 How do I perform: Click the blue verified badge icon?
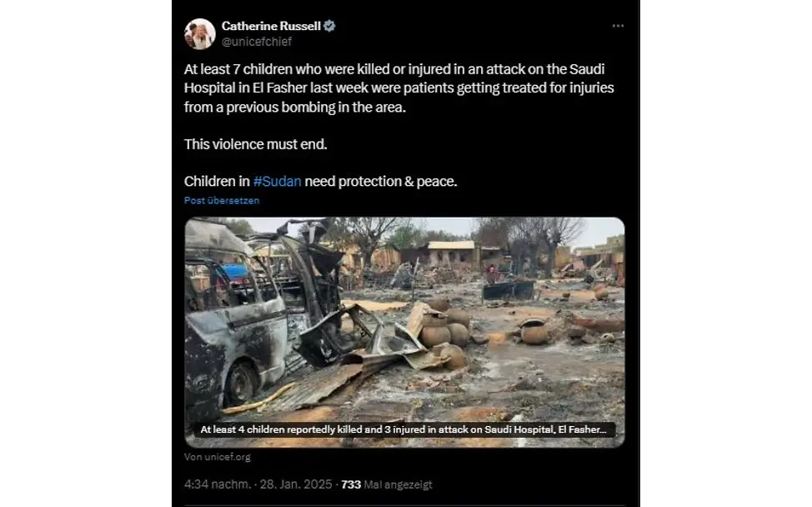tap(330, 26)
